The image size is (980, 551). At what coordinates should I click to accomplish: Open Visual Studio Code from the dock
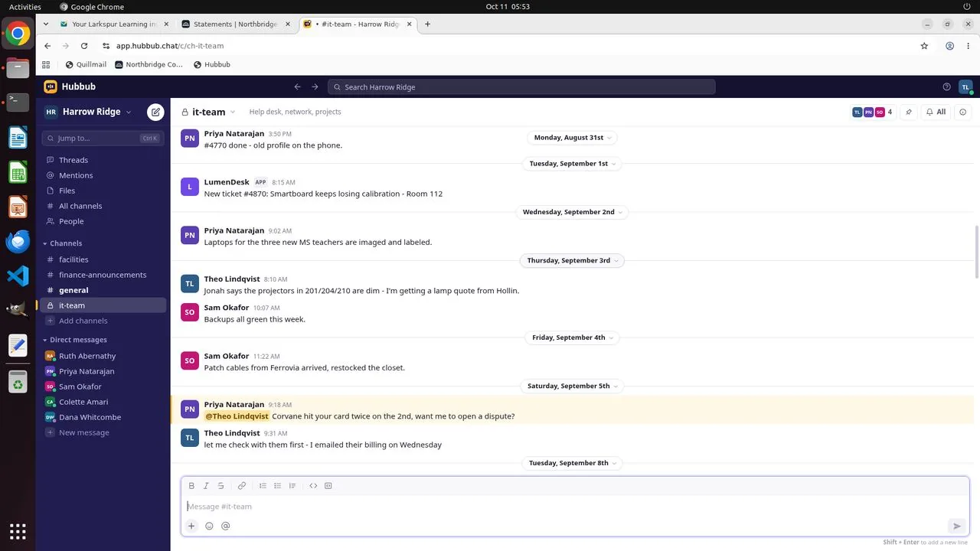18,275
